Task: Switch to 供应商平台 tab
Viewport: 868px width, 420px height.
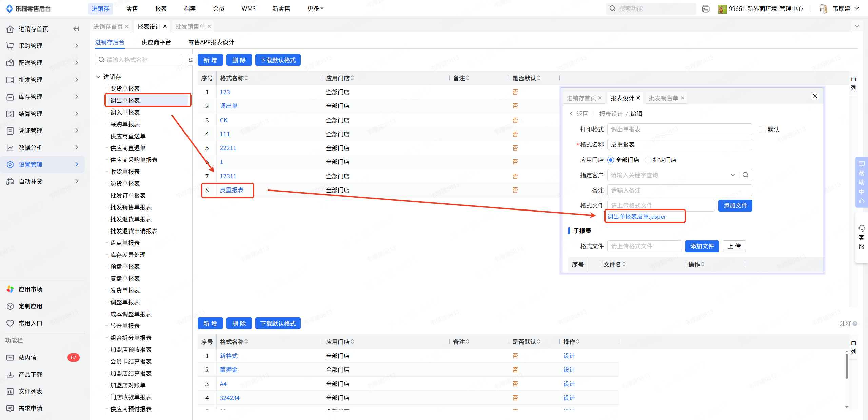Action: pyautogui.click(x=156, y=42)
